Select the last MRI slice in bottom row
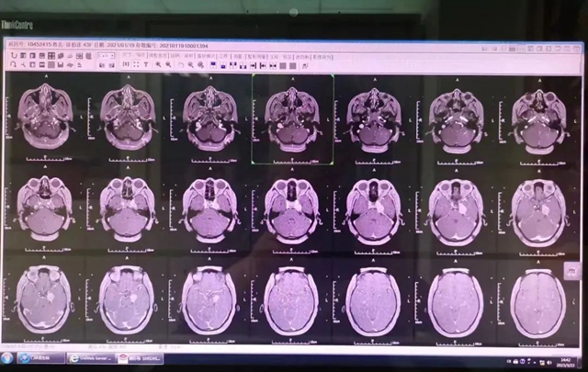This screenshot has height=372, width=588. [539, 301]
